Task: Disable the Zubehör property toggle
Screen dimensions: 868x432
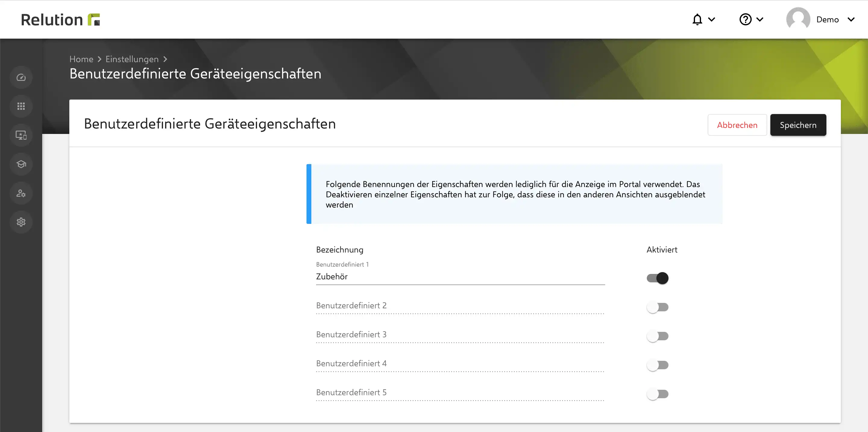Action: 657,278
